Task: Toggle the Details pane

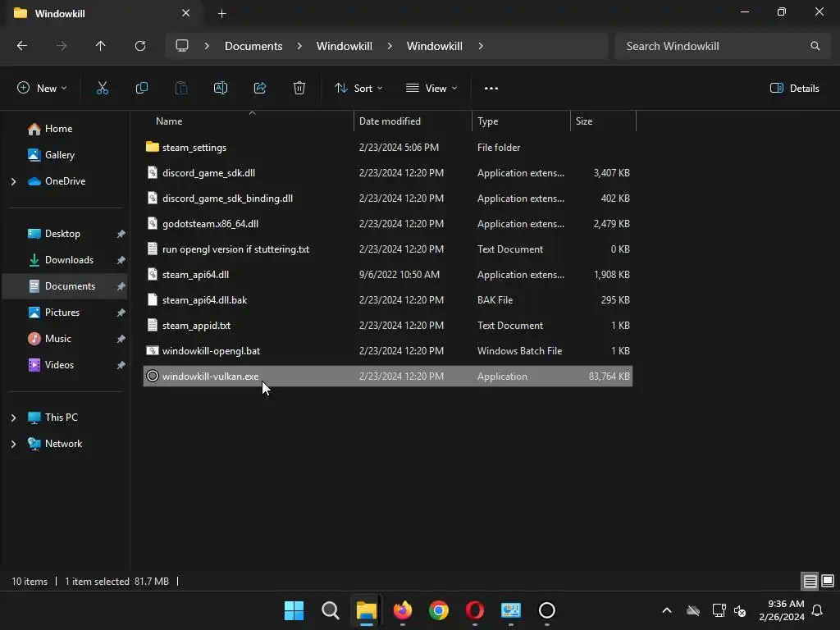Action: pyautogui.click(x=794, y=89)
